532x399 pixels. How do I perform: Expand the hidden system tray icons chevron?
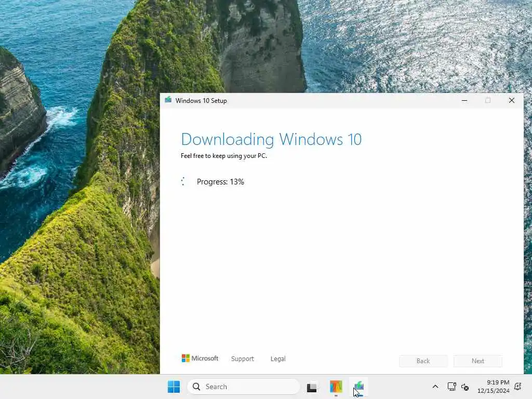click(x=435, y=387)
